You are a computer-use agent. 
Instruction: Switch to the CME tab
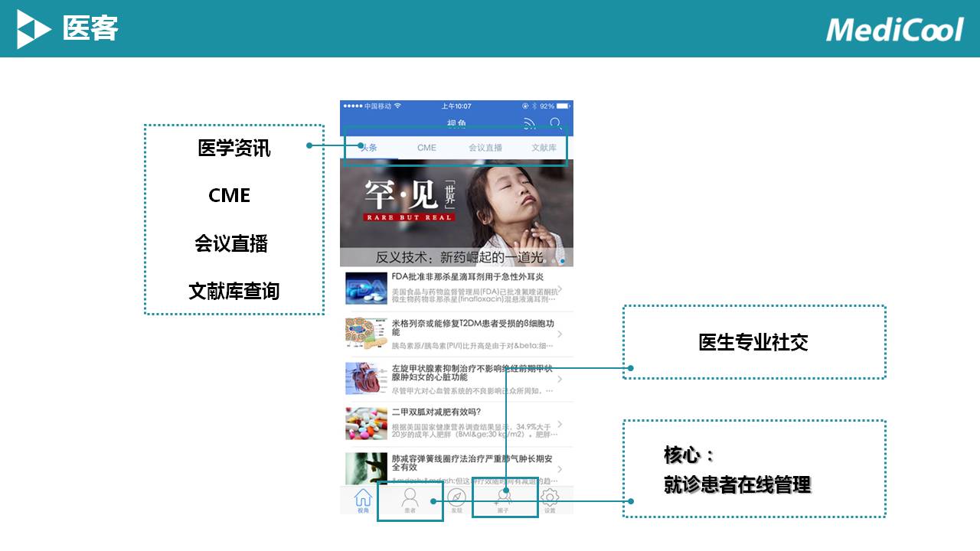(426, 148)
